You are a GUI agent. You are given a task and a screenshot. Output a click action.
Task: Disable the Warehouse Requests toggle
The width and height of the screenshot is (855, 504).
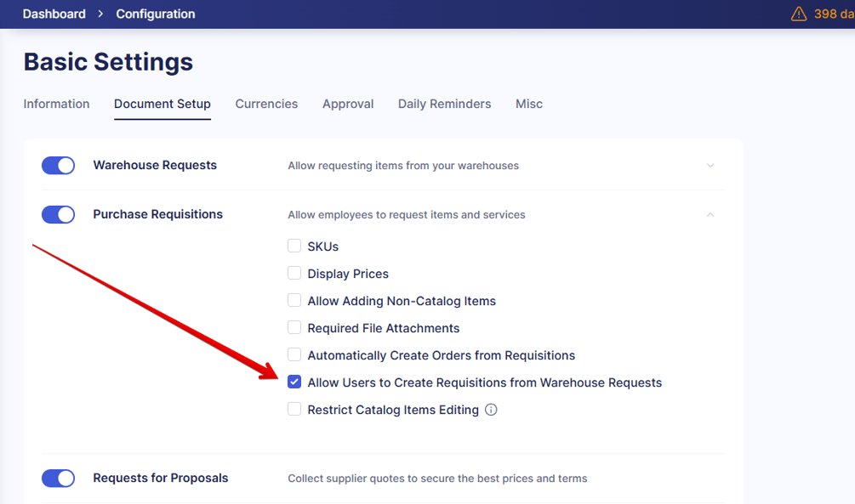[58, 165]
